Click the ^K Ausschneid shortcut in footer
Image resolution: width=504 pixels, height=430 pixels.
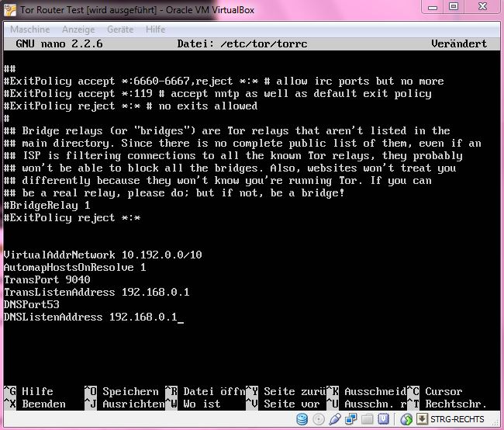tap(367, 391)
